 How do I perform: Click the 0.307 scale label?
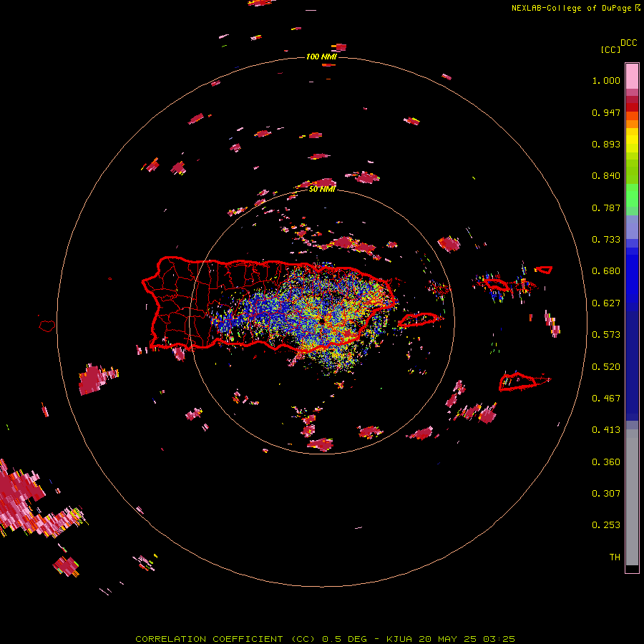tap(606, 494)
